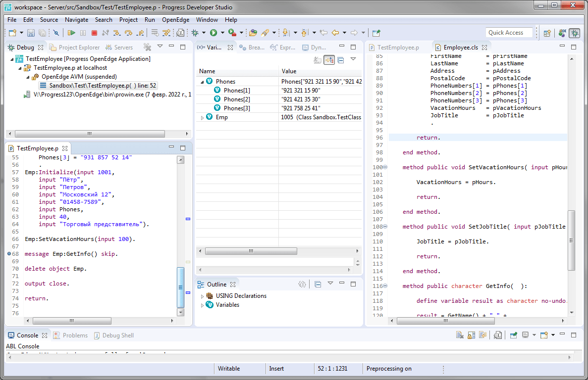The image size is (588, 380).
Task: Click the Back navigation arrow in the toolbar
Action: tap(335, 33)
